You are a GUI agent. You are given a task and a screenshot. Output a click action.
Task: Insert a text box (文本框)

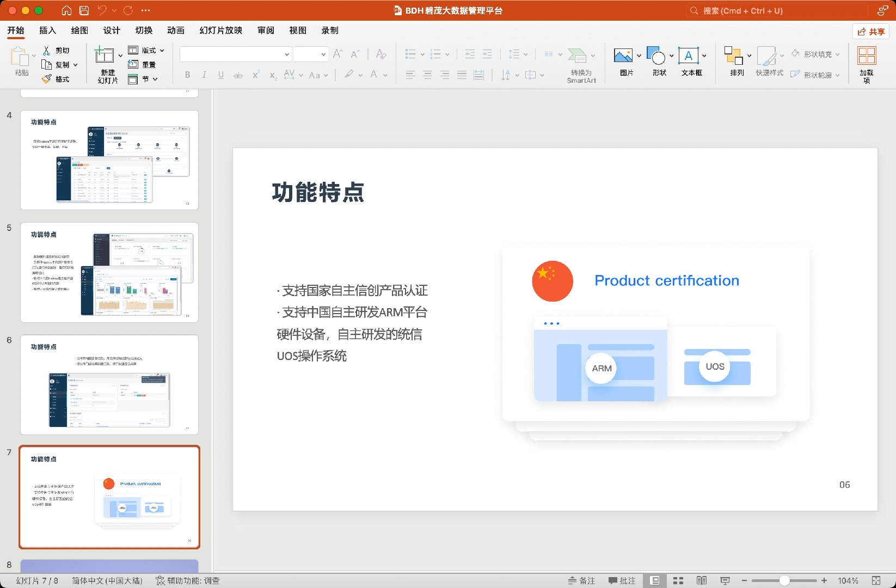[x=692, y=62]
